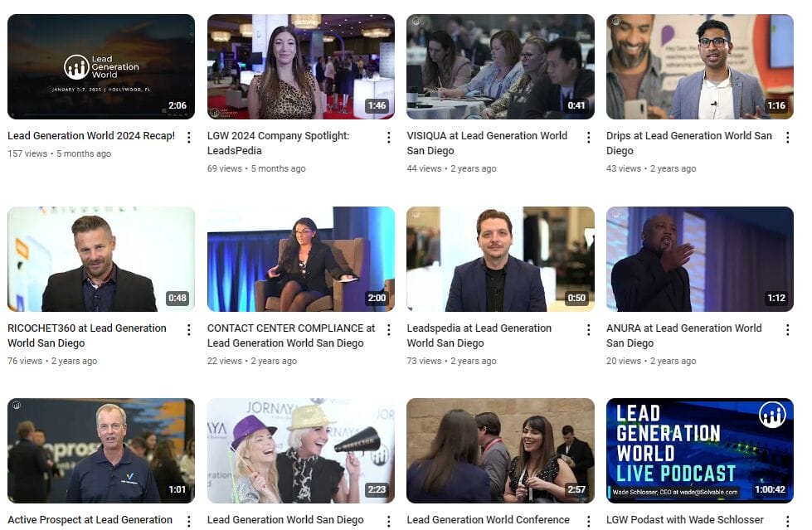
Task: Click the '20 views • 2 years ago' text
Action: point(651,361)
